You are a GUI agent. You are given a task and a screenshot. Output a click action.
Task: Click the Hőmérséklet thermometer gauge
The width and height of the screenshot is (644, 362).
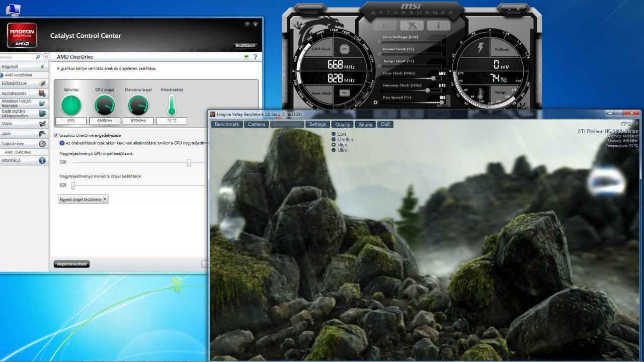point(172,105)
